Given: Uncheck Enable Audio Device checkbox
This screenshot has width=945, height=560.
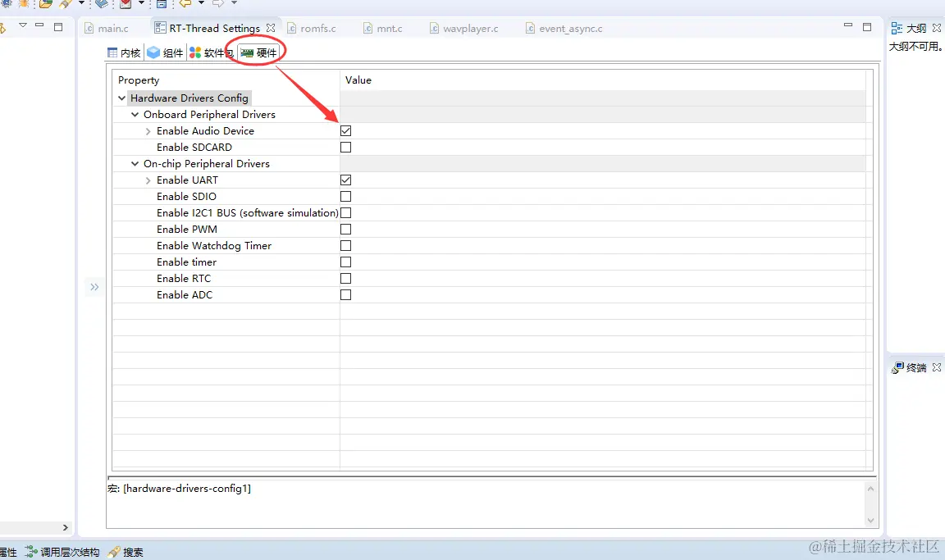Looking at the screenshot, I should click(x=345, y=130).
